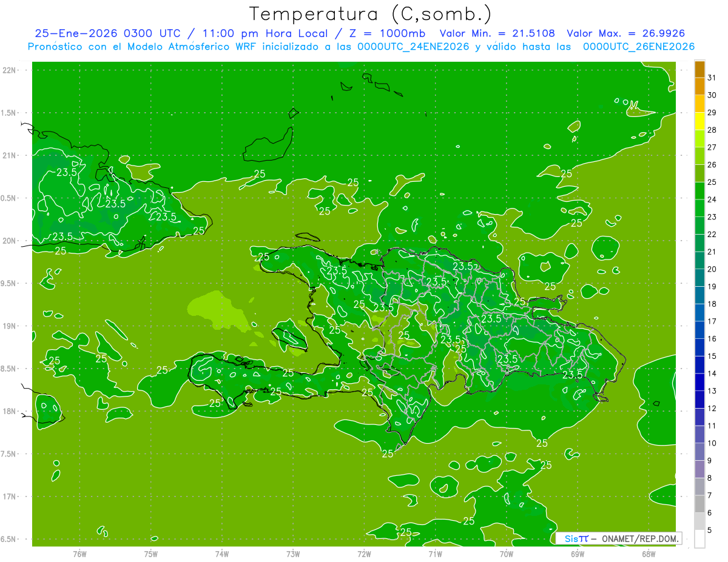Click the '69W' longitude label
The image size is (728, 562).
pyautogui.click(x=578, y=554)
